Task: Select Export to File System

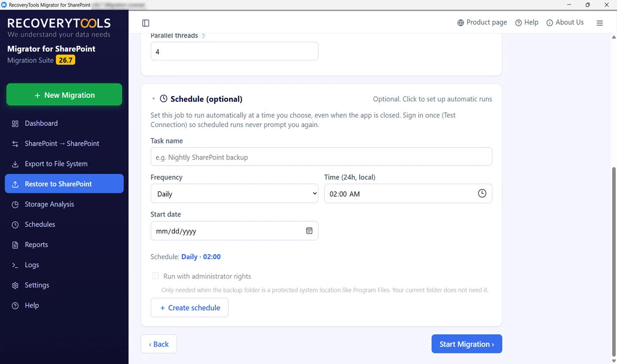Action: (x=64, y=164)
